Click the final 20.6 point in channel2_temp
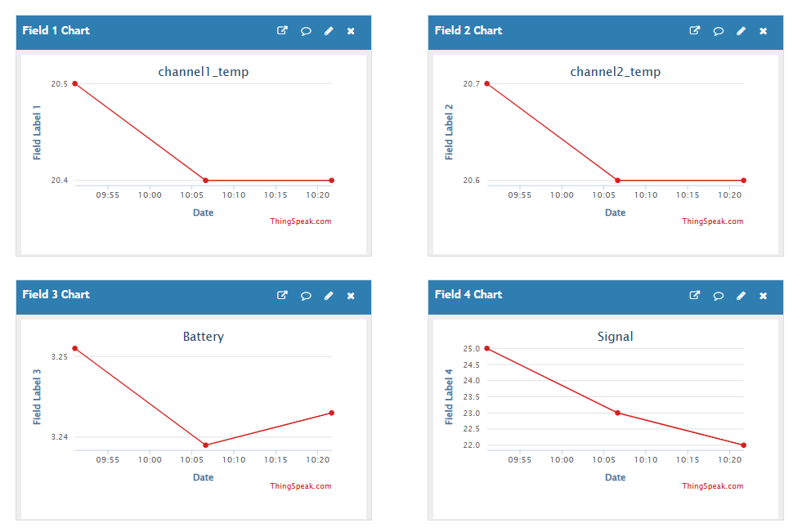This screenshot has width=802, height=532. [744, 181]
